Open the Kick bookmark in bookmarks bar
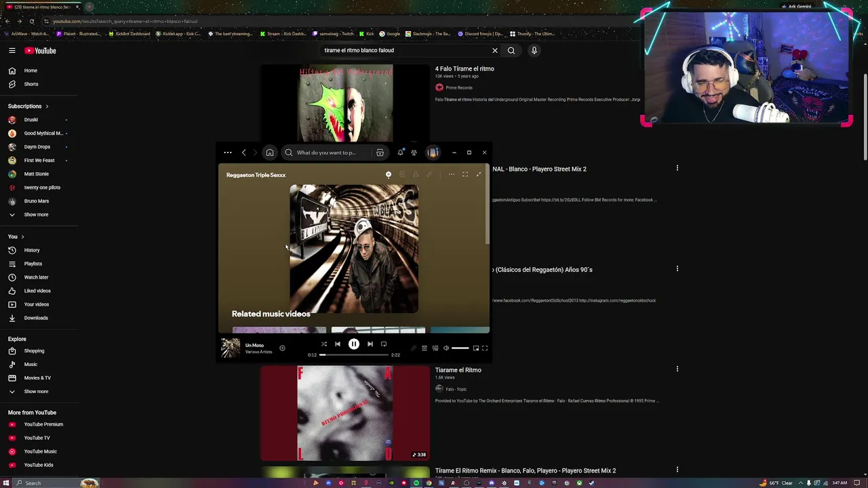 click(366, 34)
